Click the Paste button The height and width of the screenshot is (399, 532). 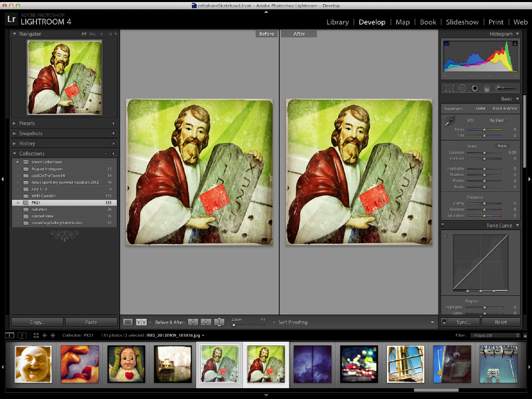click(x=91, y=322)
